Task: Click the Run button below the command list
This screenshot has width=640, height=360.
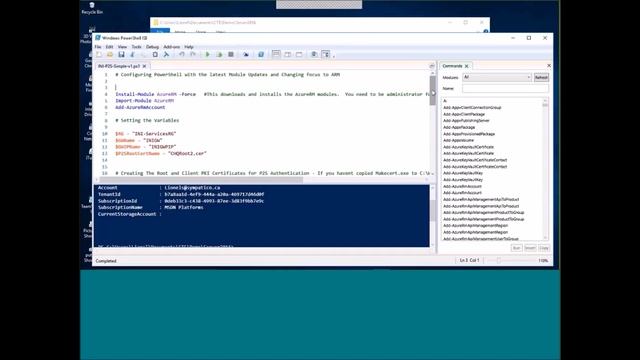Action: coord(516,248)
